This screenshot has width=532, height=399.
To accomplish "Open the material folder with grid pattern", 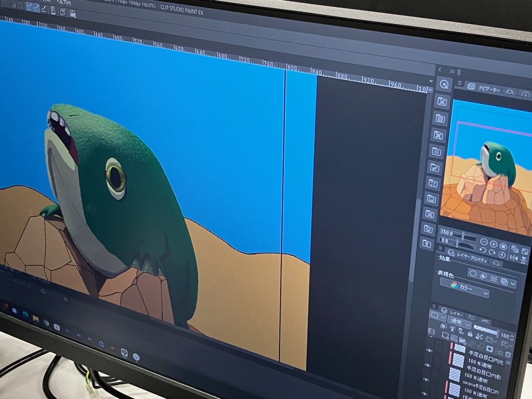I will click(436, 151).
